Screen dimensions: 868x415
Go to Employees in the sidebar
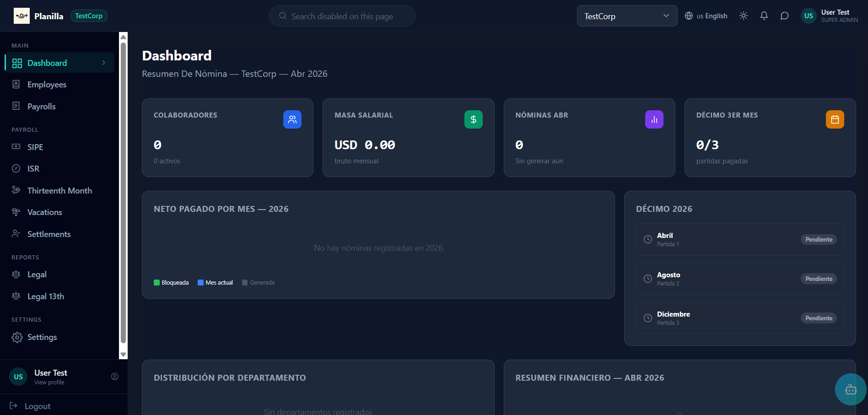pos(47,85)
